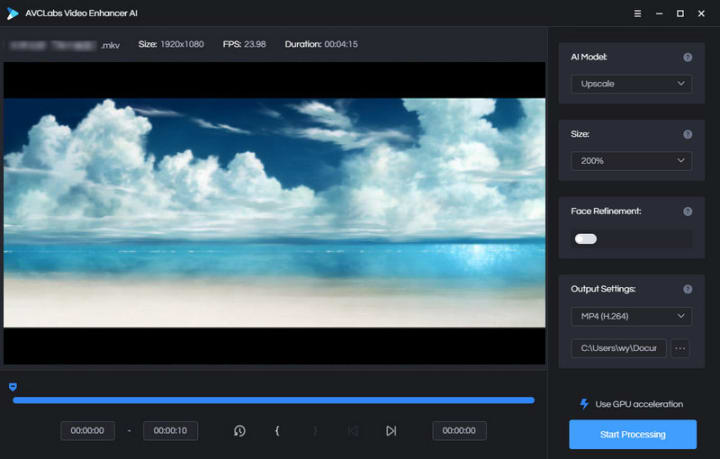
Task: Click the current position time field
Action: tap(459, 431)
